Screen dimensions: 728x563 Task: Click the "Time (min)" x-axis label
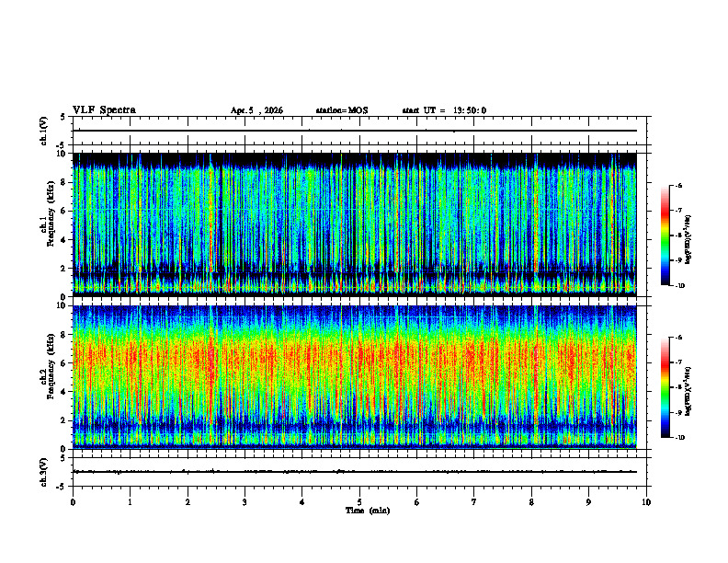[368, 511]
